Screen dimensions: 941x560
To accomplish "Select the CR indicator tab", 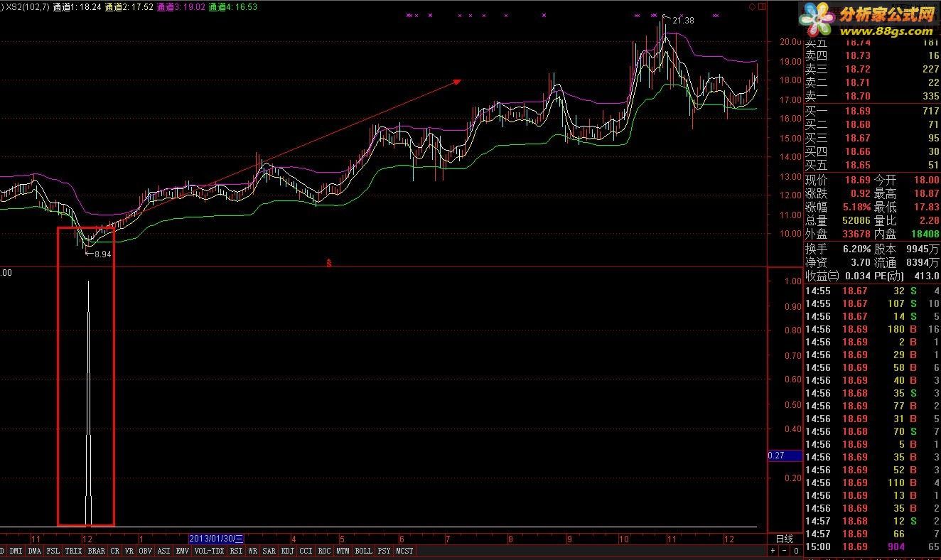I will pos(115,551).
